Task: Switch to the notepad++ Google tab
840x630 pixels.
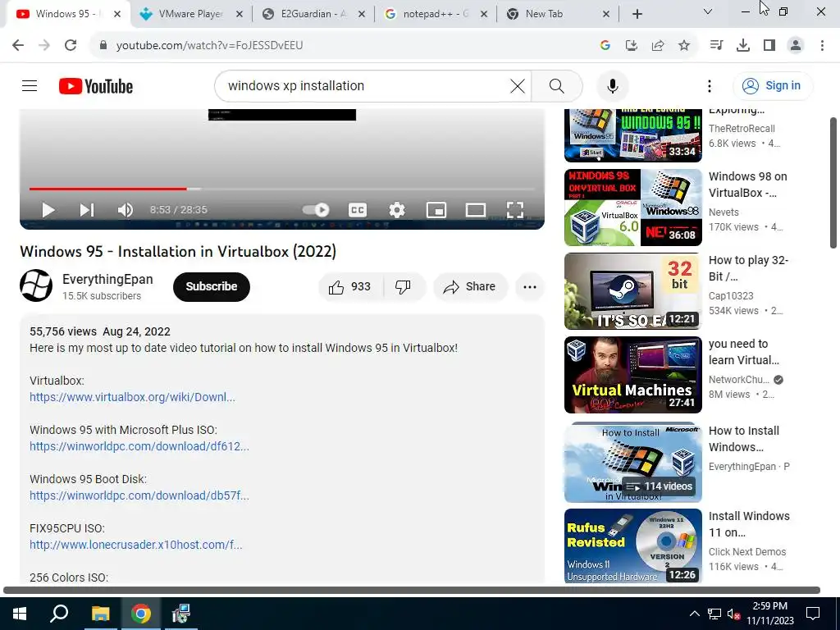Action: 434,14
